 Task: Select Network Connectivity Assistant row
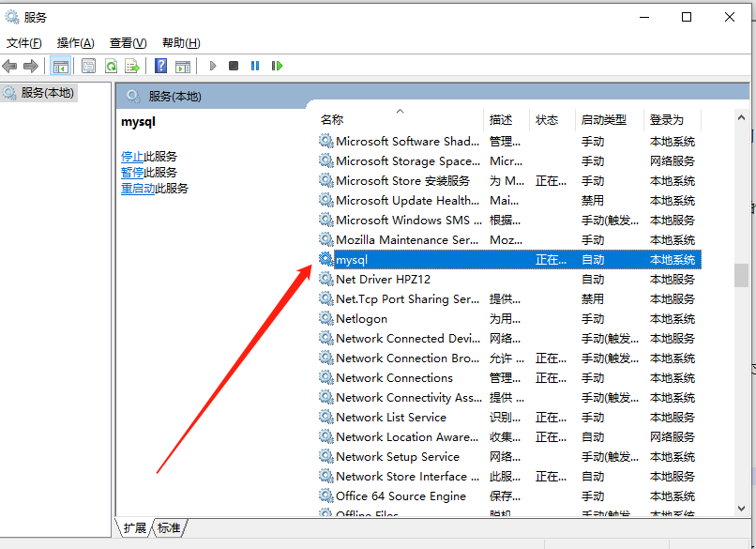coord(509,398)
